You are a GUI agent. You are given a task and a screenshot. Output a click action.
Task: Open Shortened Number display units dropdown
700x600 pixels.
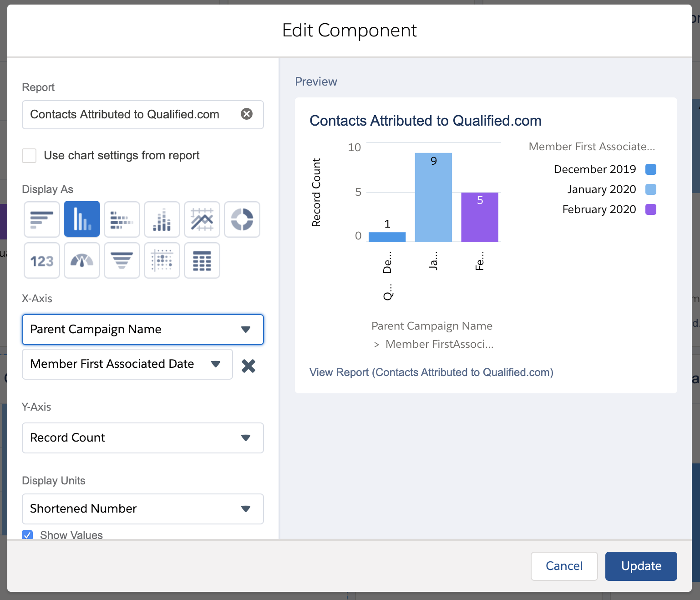(143, 509)
